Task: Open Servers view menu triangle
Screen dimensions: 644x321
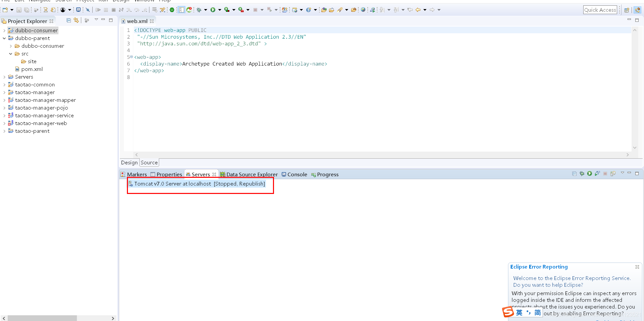Action: point(622,173)
